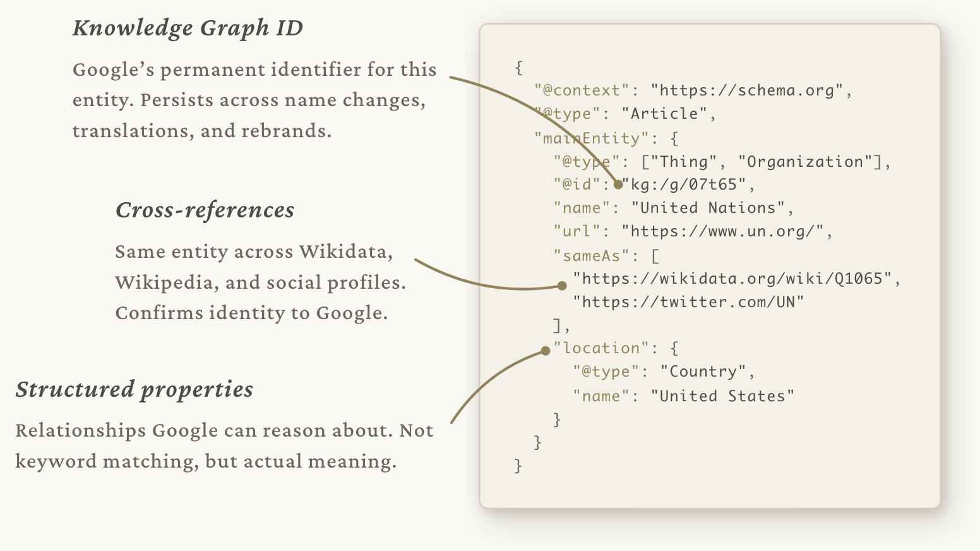Click the "mainEntity" key
Screen dimensions: 980x551
[592, 138]
